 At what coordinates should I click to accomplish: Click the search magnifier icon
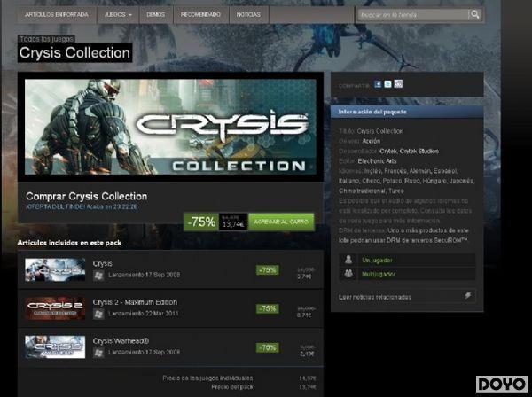474,14
